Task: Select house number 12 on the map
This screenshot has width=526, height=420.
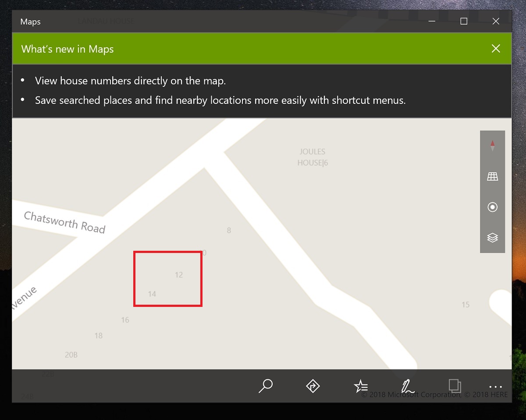Action: (x=179, y=275)
